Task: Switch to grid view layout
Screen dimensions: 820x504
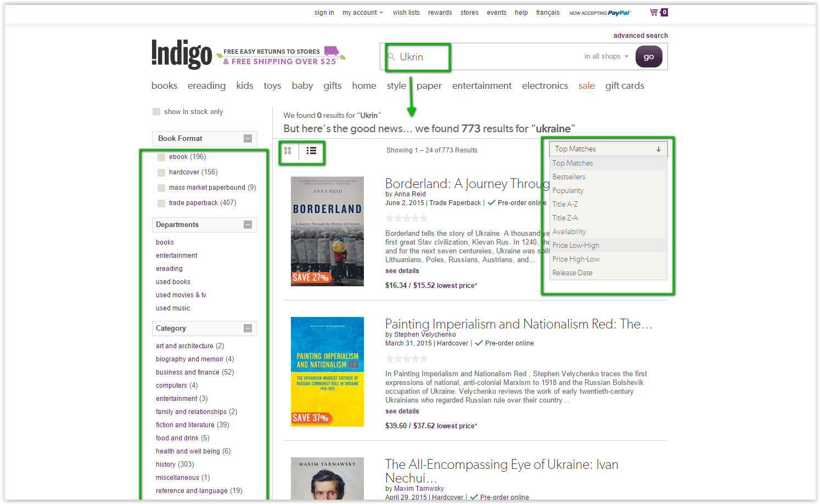Action: click(x=288, y=150)
